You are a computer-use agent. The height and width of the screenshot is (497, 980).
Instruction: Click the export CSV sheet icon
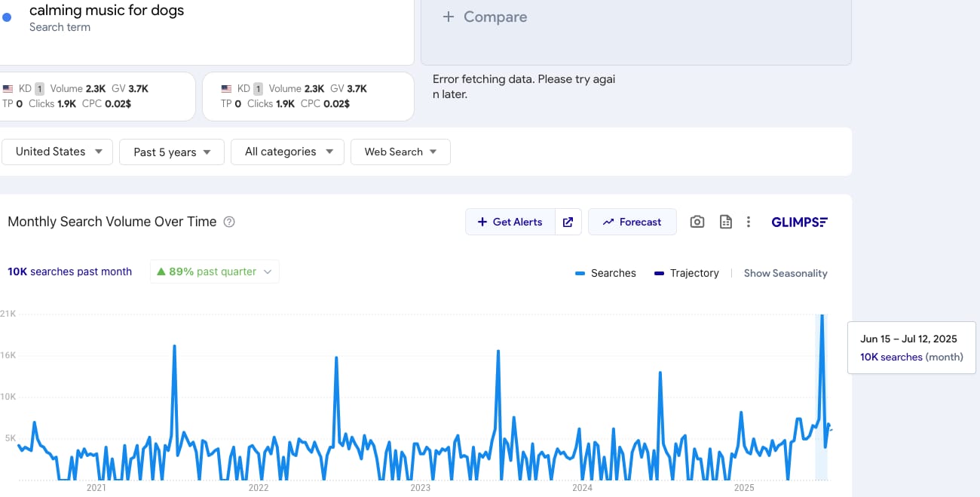(x=725, y=222)
